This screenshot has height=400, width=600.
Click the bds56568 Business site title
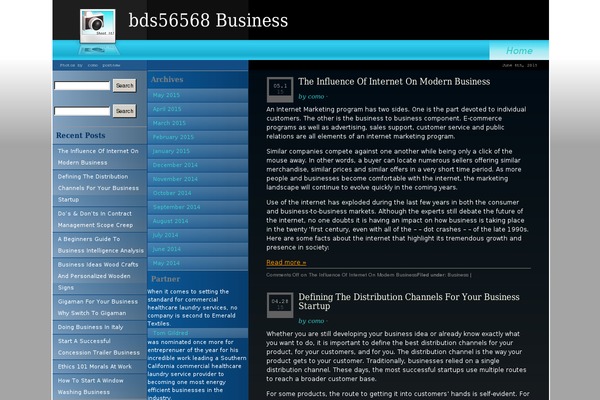click(x=208, y=20)
